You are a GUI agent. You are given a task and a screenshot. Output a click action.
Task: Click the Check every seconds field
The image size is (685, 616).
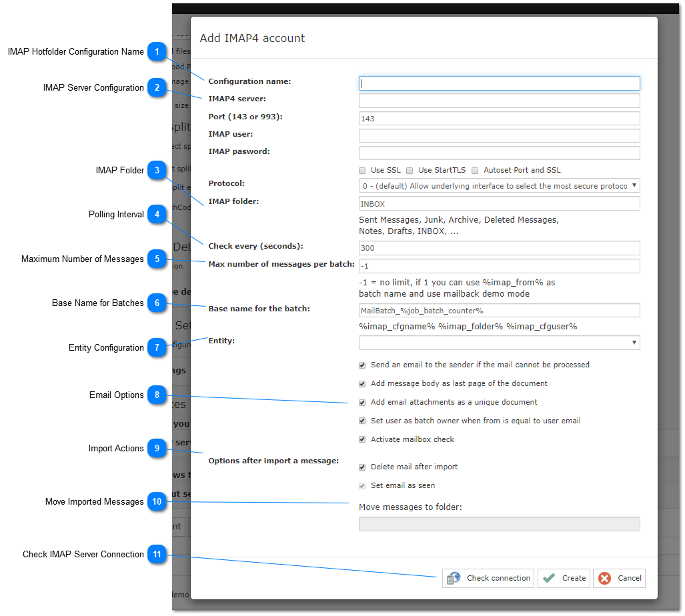tap(500, 248)
